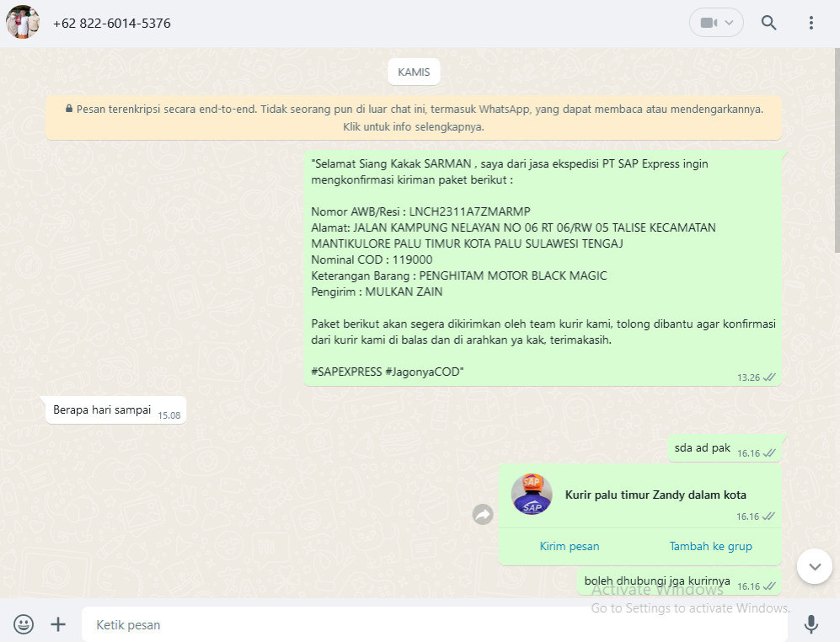Click the Kurir palu timur Zandy contact name
The image size is (840, 642).
(x=655, y=495)
